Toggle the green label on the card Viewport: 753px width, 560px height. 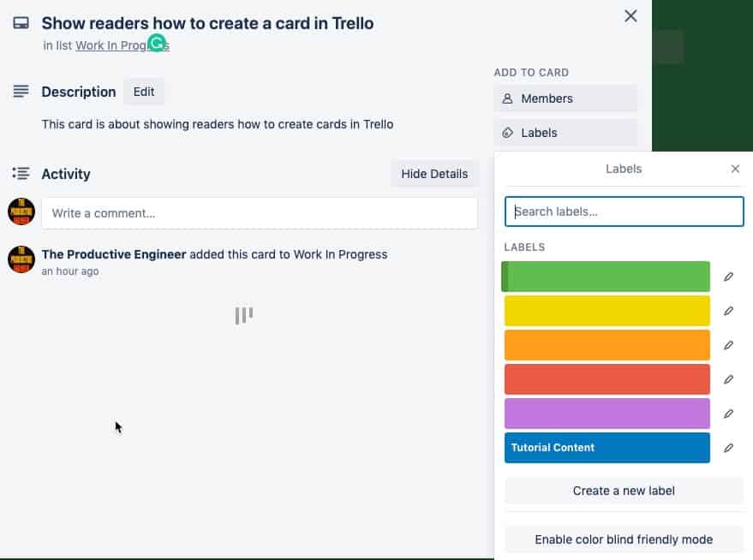point(606,277)
